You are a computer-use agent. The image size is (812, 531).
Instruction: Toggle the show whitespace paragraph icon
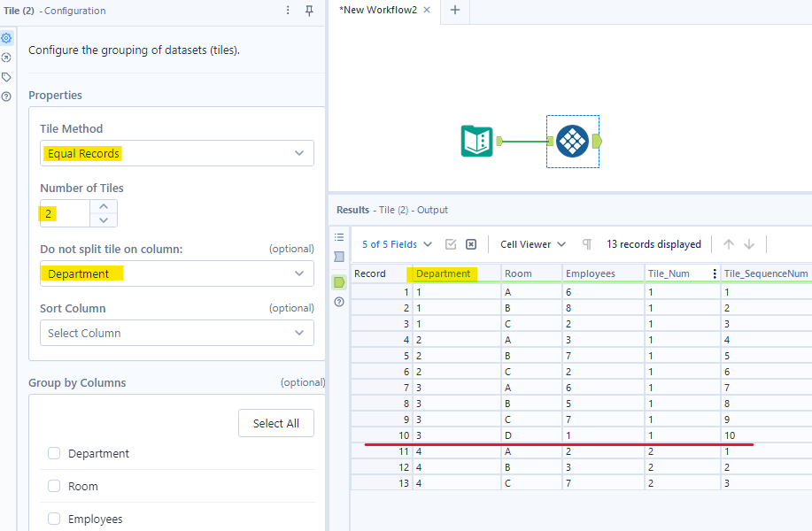[x=586, y=244]
